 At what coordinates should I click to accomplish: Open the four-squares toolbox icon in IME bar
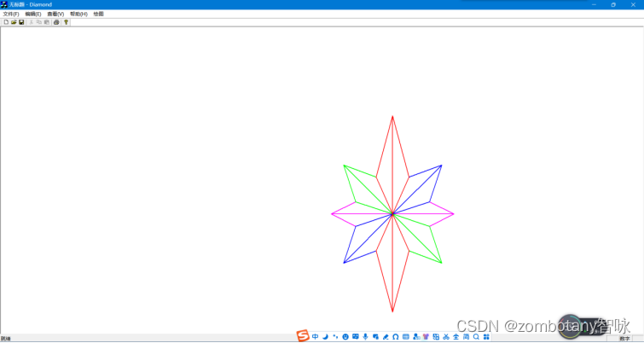pos(486,337)
